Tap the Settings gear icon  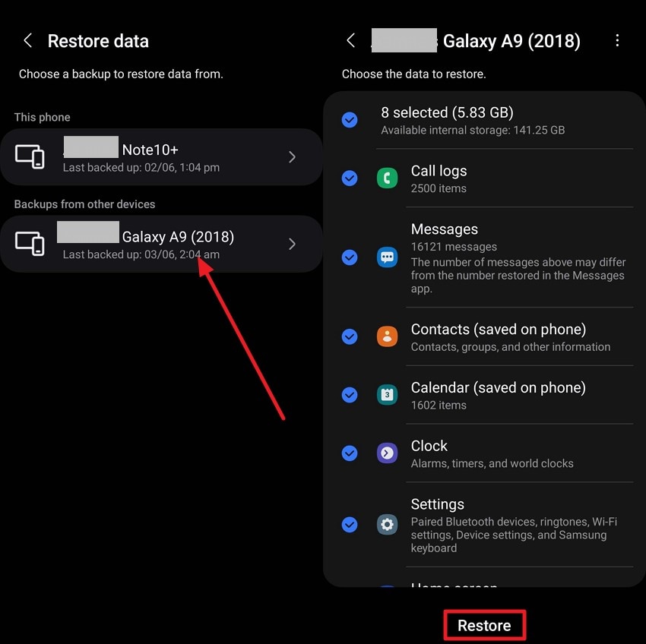(x=387, y=524)
